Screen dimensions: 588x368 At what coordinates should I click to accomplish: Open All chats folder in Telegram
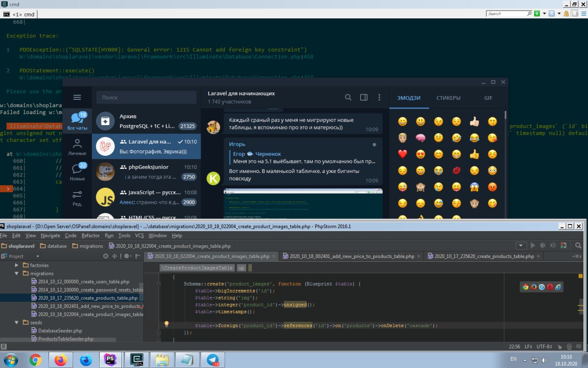click(x=77, y=121)
